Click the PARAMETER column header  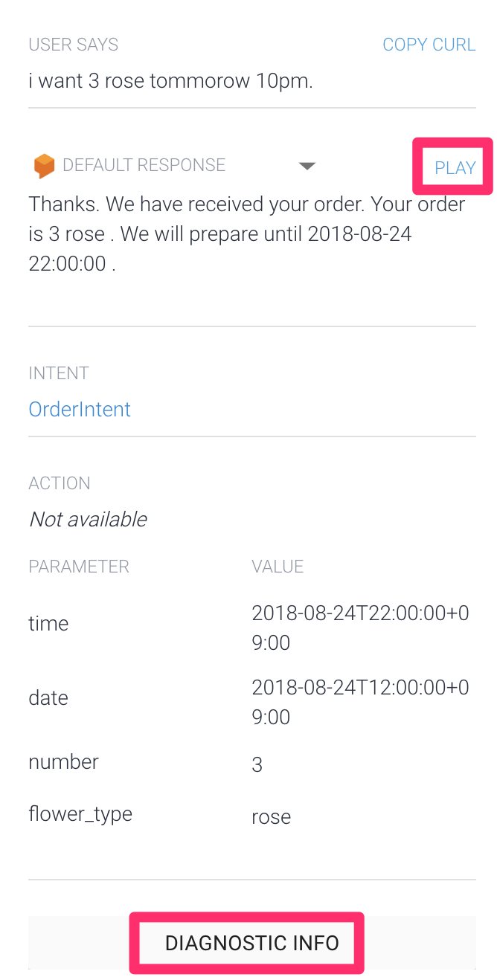[x=78, y=566]
